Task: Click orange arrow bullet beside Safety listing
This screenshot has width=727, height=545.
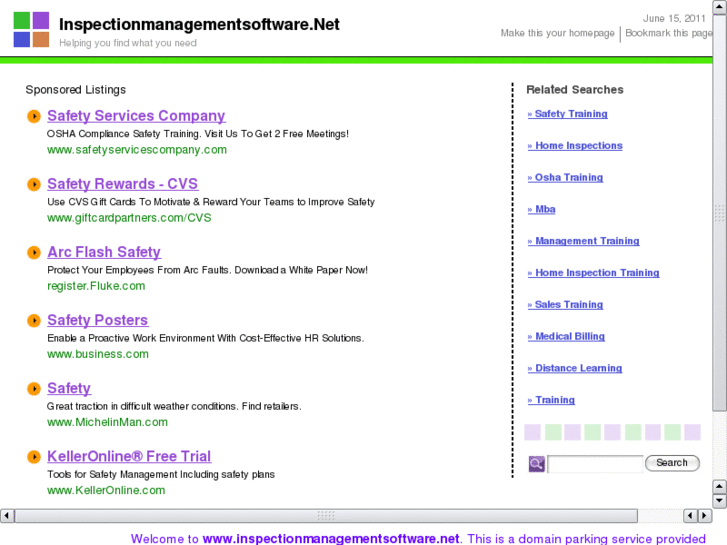Action: tap(34, 389)
